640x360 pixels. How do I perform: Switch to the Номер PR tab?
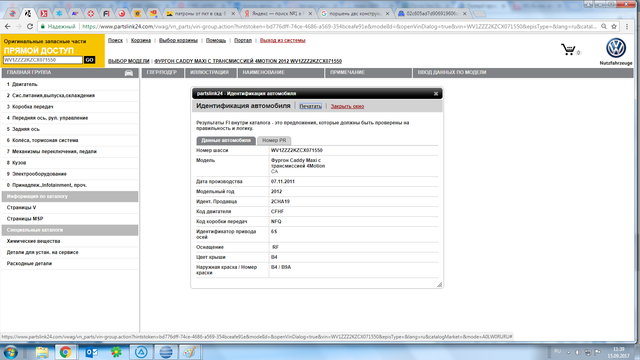[x=274, y=140]
